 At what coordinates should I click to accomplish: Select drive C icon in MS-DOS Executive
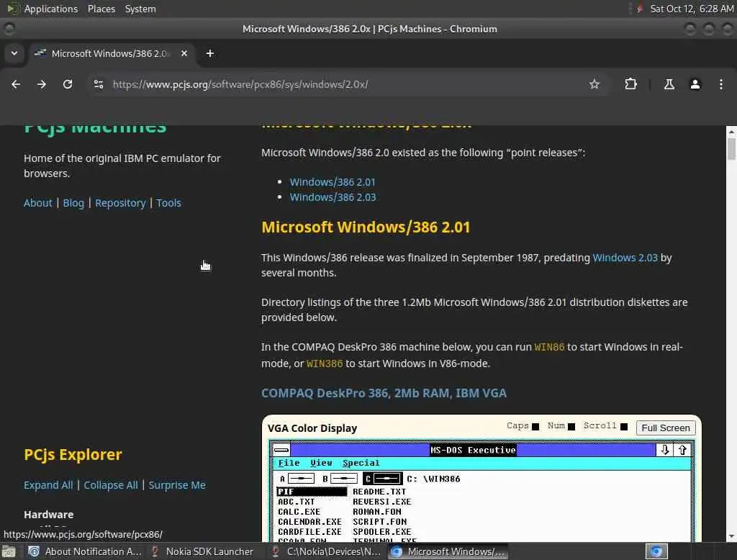(x=383, y=479)
